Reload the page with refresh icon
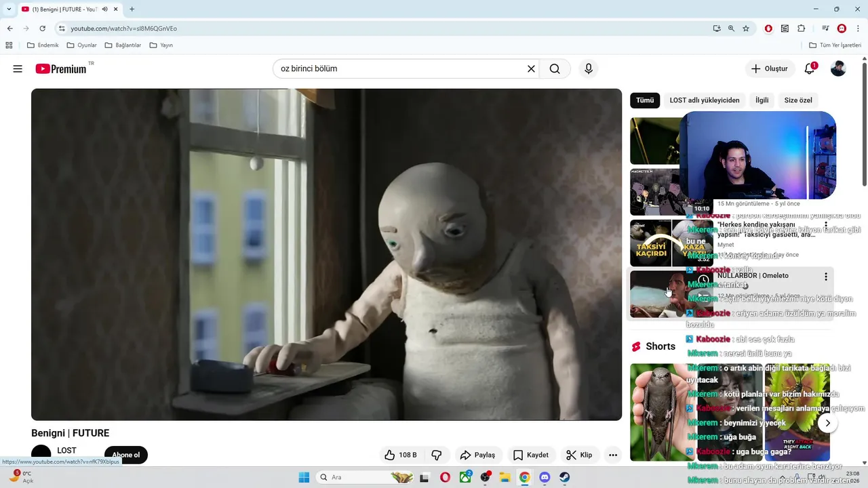This screenshot has width=868, height=488. point(42,28)
